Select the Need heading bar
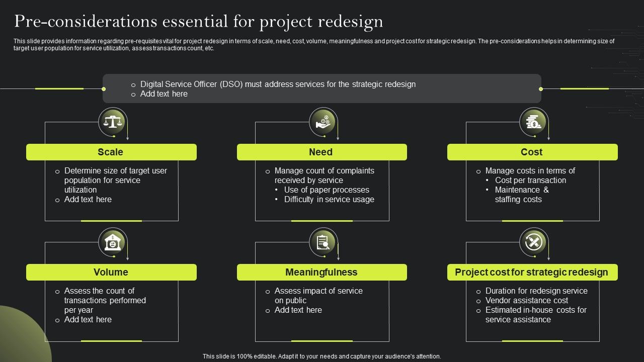Screen dimensions: 644x362 pos(322,152)
